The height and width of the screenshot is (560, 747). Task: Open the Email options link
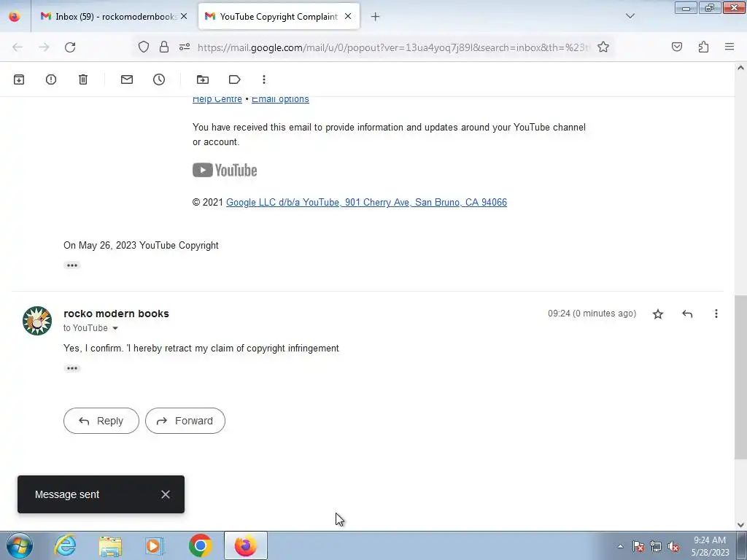pos(280,99)
